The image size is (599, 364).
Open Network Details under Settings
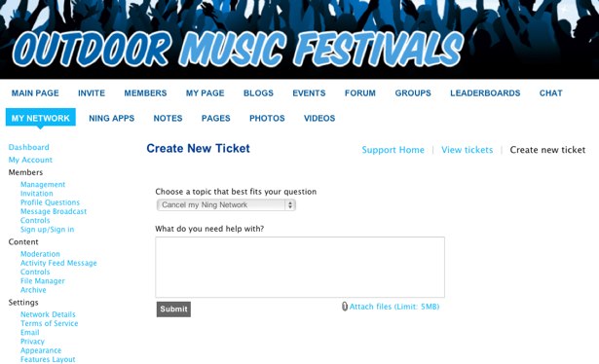[x=48, y=314]
